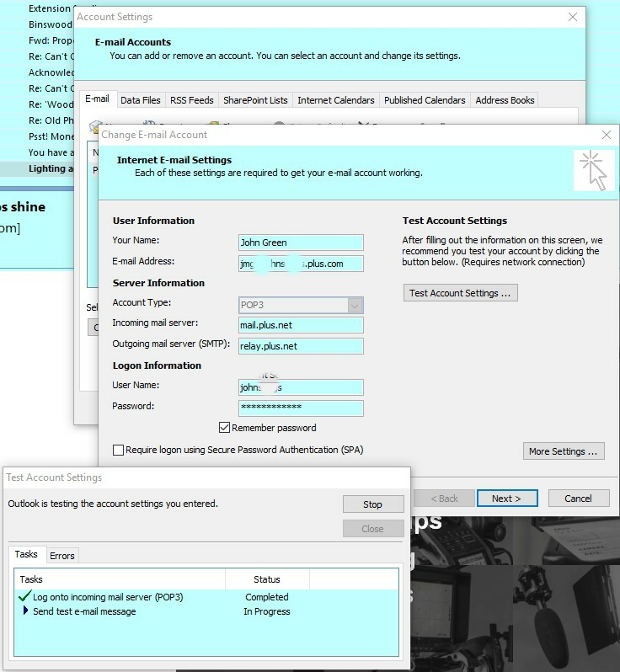The height and width of the screenshot is (672, 620).
Task: Stop the account settings test
Action: [x=372, y=504]
